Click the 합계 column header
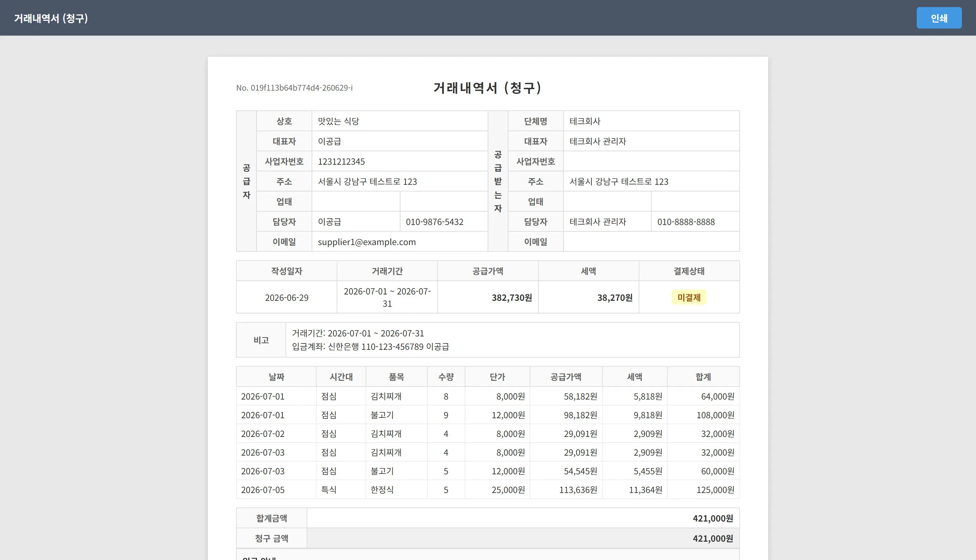This screenshot has width=976, height=560. [703, 377]
